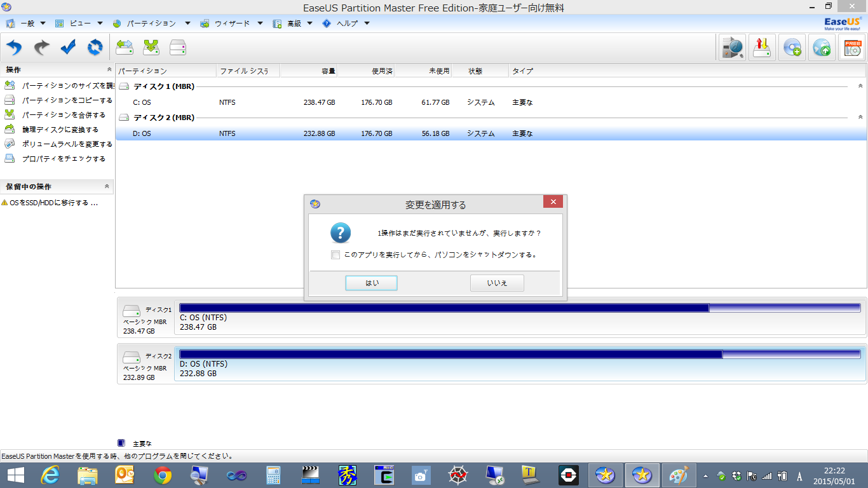
Task: Click ボリュームラベルを変更する link
Action: (x=67, y=144)
